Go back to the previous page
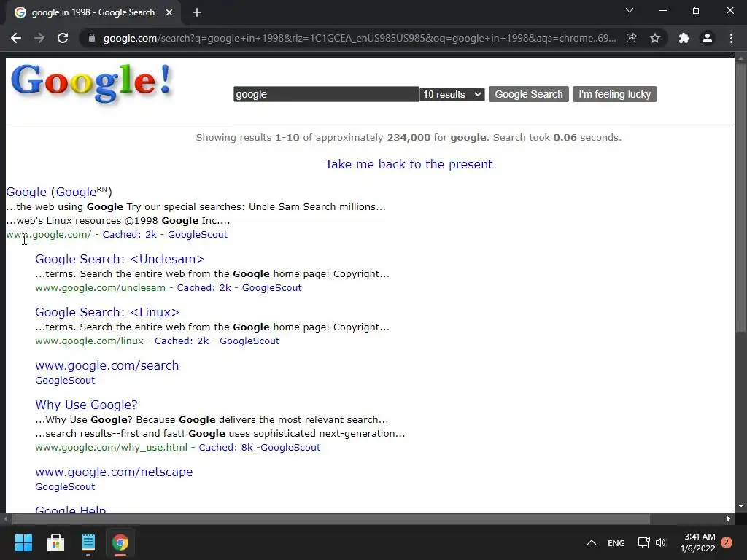This screenshot has width=747, height=560. 16,38
